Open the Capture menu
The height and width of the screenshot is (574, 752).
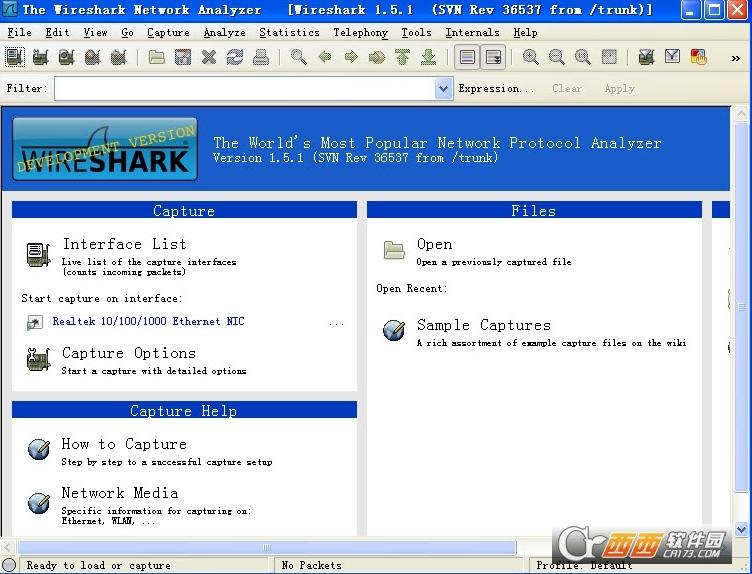coord(168,32)
